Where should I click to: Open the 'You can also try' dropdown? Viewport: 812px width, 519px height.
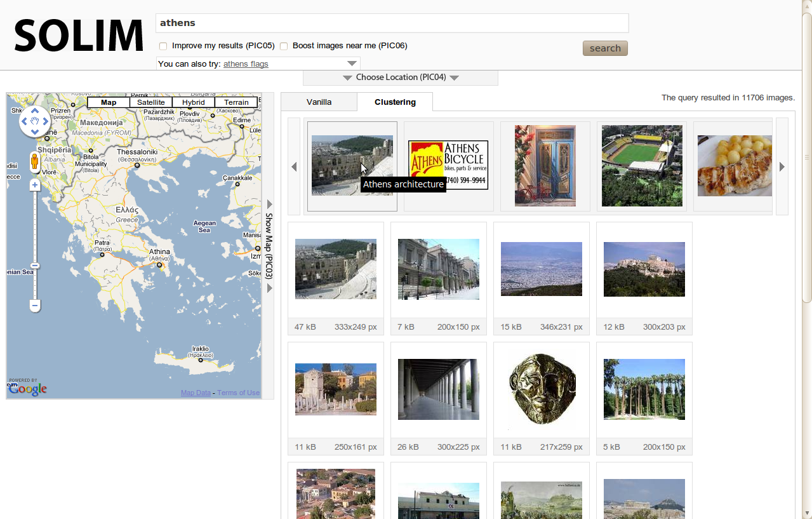pos(352,64)
